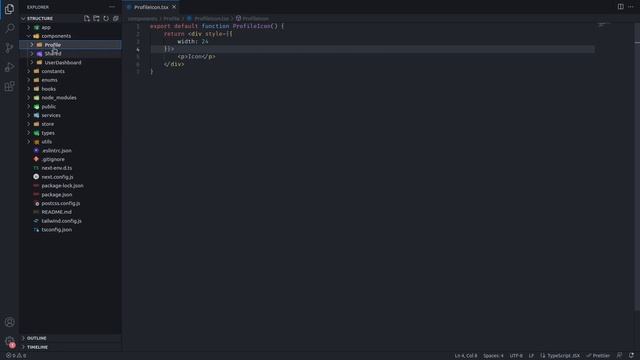Viewport: 640px width, 360px height.
Task: Expand the Profile folder
Action: point(71,45)
